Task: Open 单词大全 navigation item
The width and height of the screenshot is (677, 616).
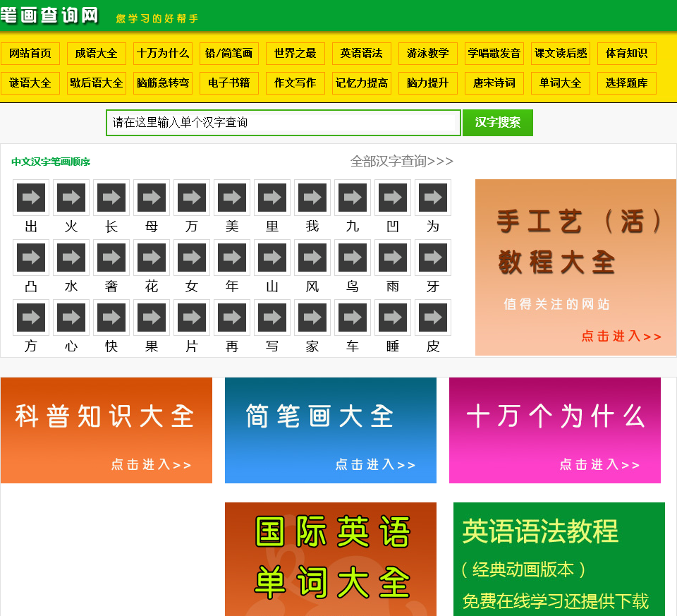Action: [561, 83]
